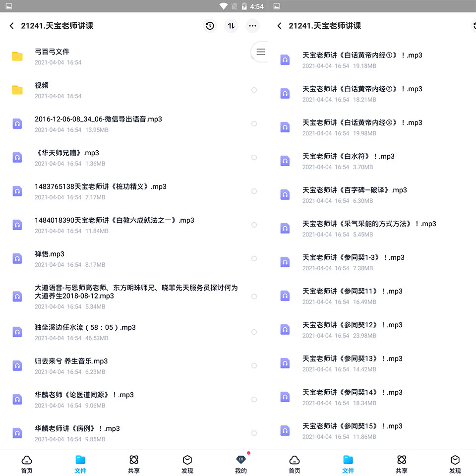Tap the audio icon of 《参同契13》

pos(285,363)
